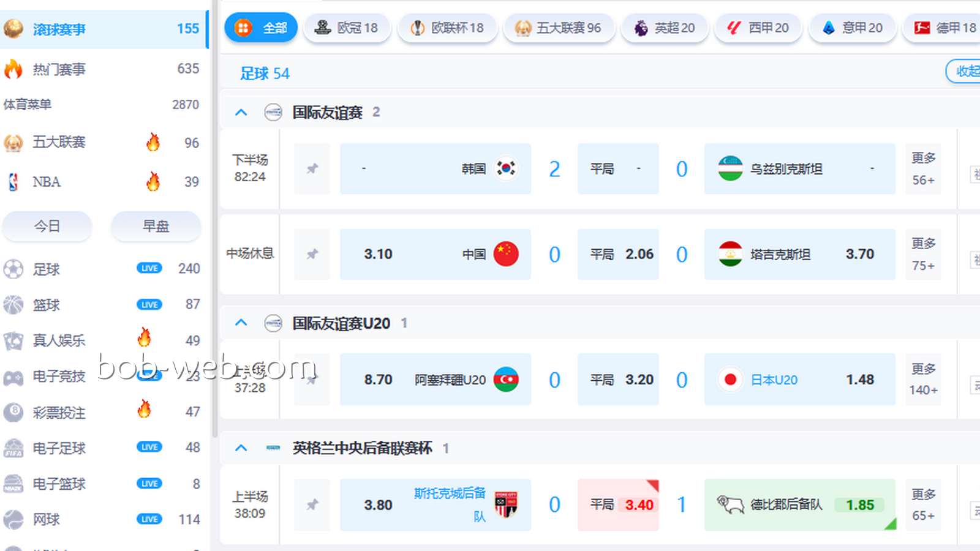Click the LIVE badge beside 篮球
Image resolution: width=980 pixels, height=551 pixels.
pos(149,304)
